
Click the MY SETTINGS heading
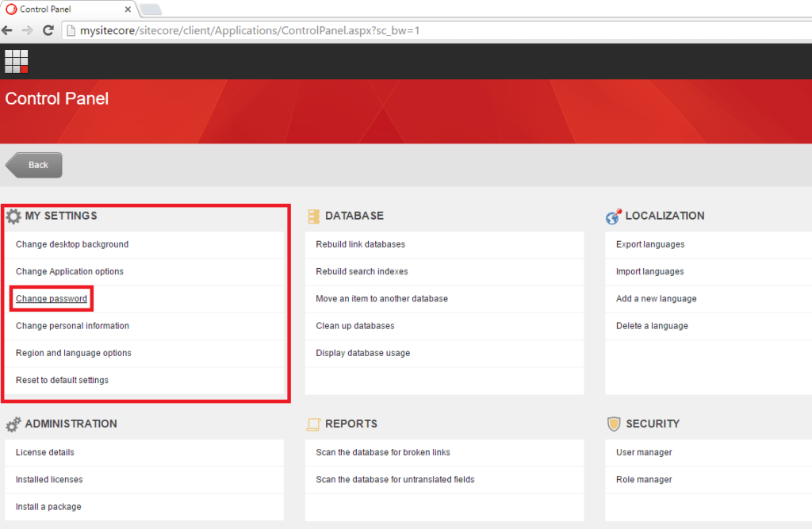click(x=61, y=216)
